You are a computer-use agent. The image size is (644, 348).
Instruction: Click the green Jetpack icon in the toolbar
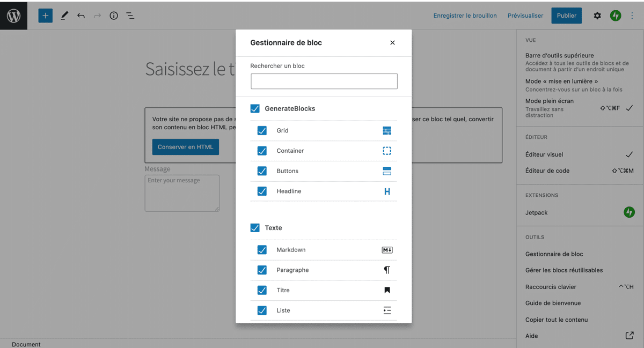pyautogui.click(x=616, y=16)
